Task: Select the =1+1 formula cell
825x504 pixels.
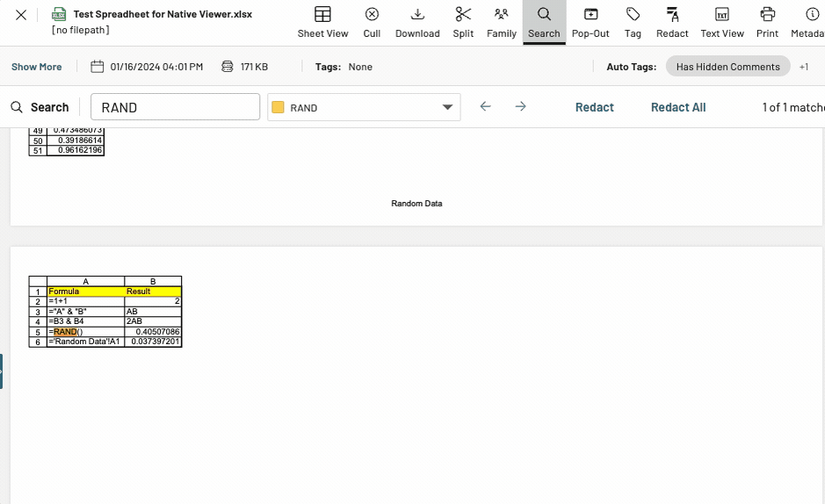Action: point(86,301)
